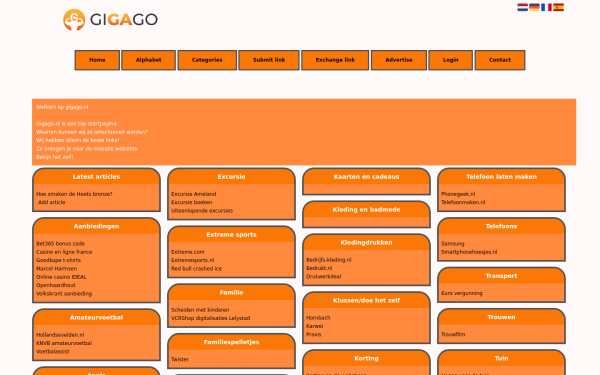Open Bet365 bonus code link
This screenshot has width=600, height=375.
point(60,244)
